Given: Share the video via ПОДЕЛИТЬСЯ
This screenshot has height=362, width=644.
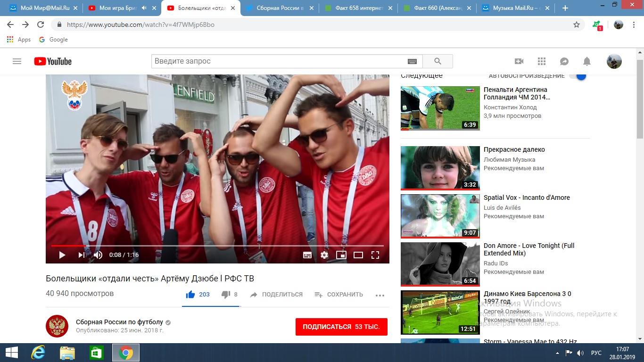Looking at the screenshot, I should [x=276, y=295].
